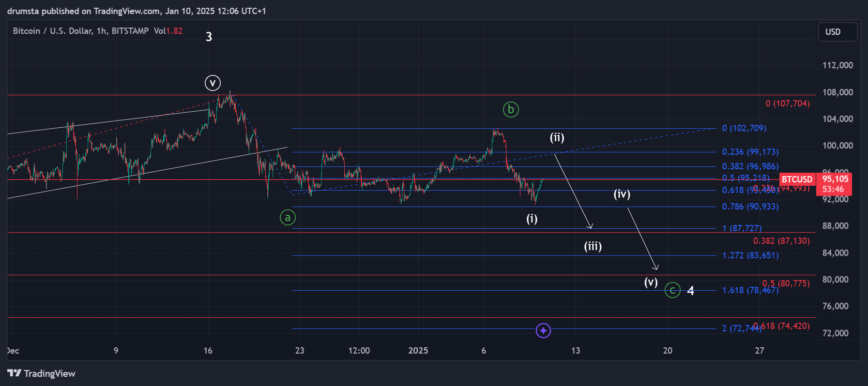
Task: Click the 88,000 price axis label
Action: pyautogui.click(x=835, y=226)
